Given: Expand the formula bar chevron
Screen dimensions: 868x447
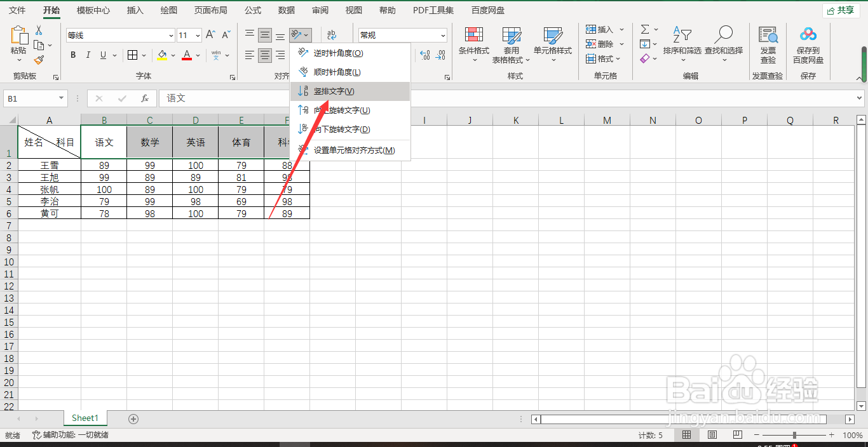Looking at the screenshot, I should [x=860, y=98].
